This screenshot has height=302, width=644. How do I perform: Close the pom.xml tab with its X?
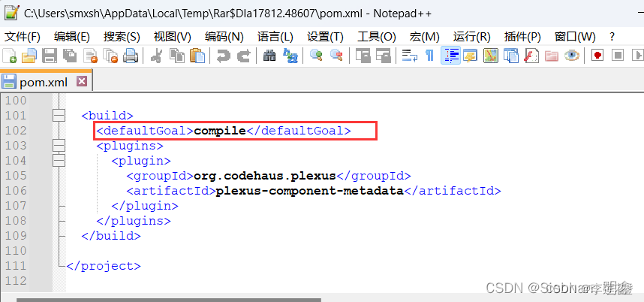coord(82,81)
